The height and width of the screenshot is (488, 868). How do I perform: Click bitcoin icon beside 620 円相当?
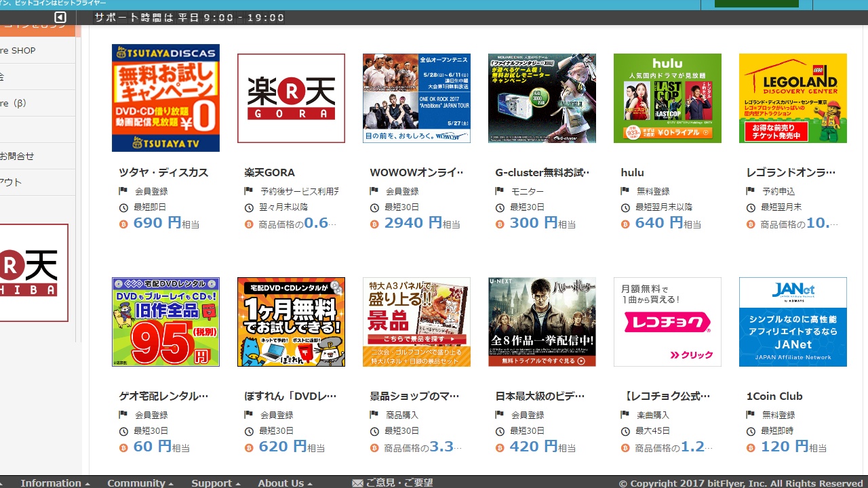pyautogui.click(x=249, y=448)
